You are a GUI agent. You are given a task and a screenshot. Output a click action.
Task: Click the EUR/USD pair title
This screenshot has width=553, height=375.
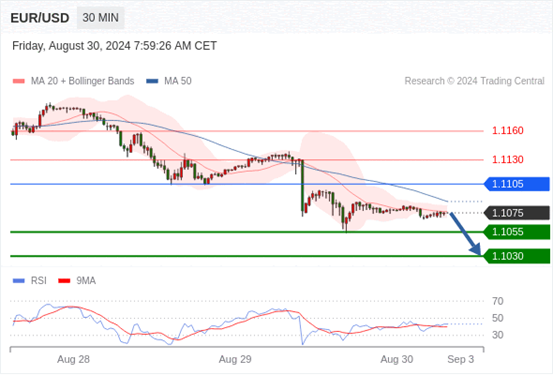coord(40,18)
